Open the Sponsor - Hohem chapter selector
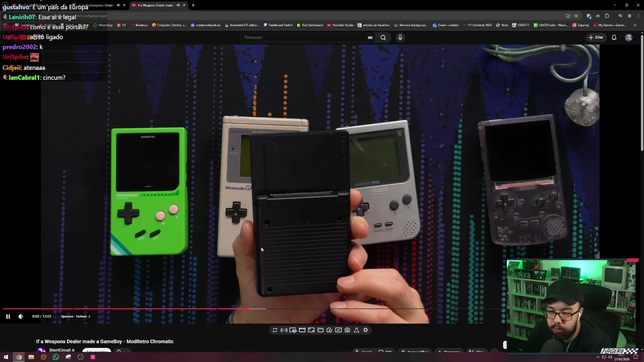The height and width of the screenshot is (362, 644). tap(75, 316)
